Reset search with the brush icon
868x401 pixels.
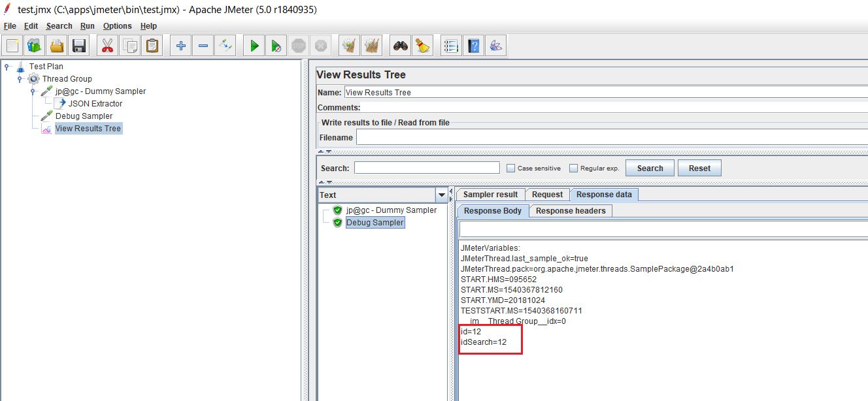tap(422, 46)
